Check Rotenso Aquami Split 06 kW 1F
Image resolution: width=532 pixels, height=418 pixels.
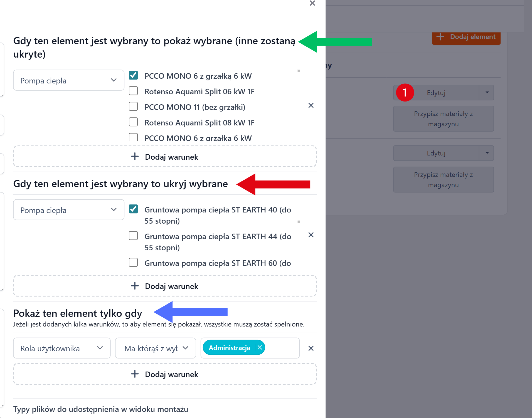(133, 91)
